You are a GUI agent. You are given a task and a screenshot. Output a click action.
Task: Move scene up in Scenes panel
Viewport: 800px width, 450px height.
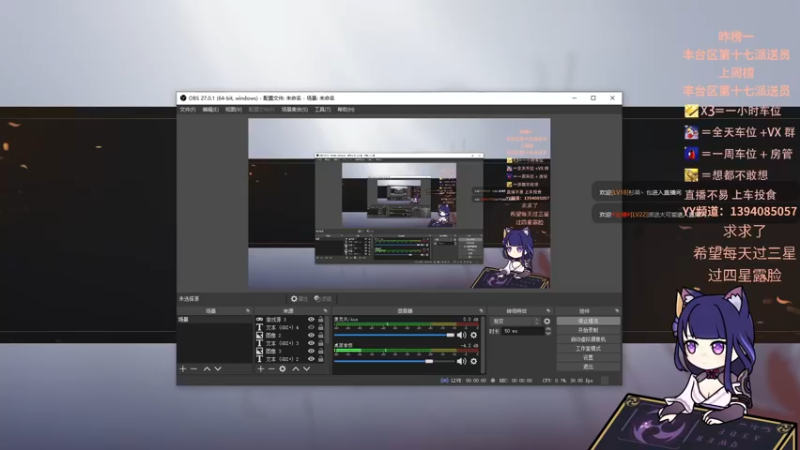coord(207,368)
